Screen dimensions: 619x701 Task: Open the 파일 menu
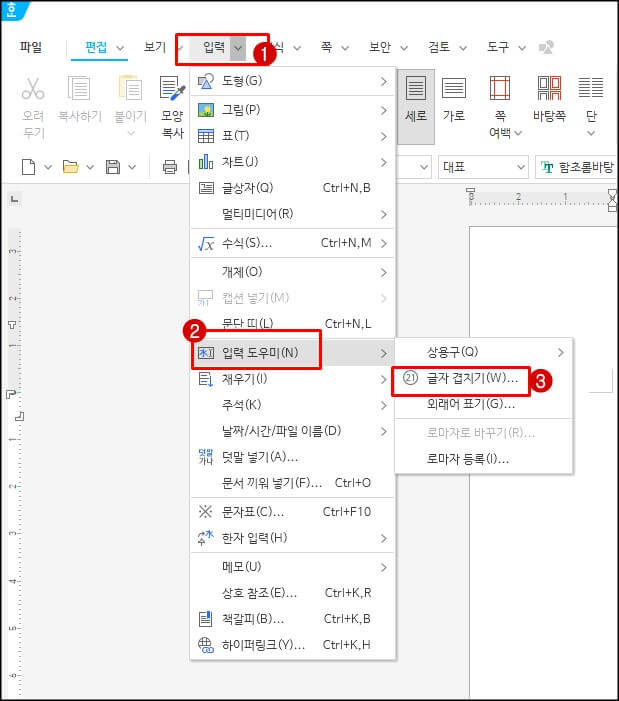[31, 47]
